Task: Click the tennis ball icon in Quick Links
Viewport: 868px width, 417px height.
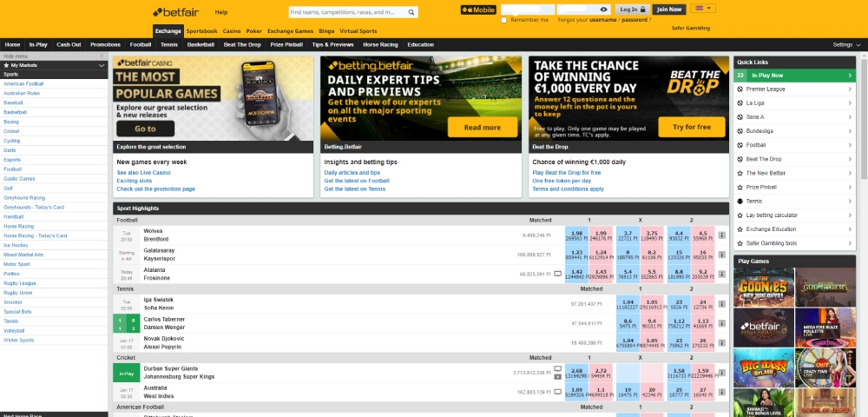Action: point(740,201)
